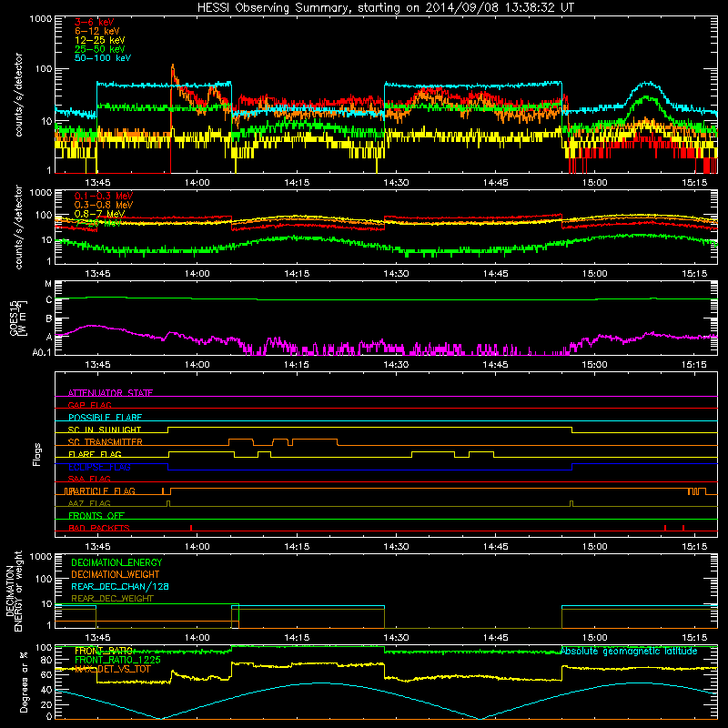Click 14:15 time label under MeV count panel
Screen dimensions: 728x728
[297, 274]
